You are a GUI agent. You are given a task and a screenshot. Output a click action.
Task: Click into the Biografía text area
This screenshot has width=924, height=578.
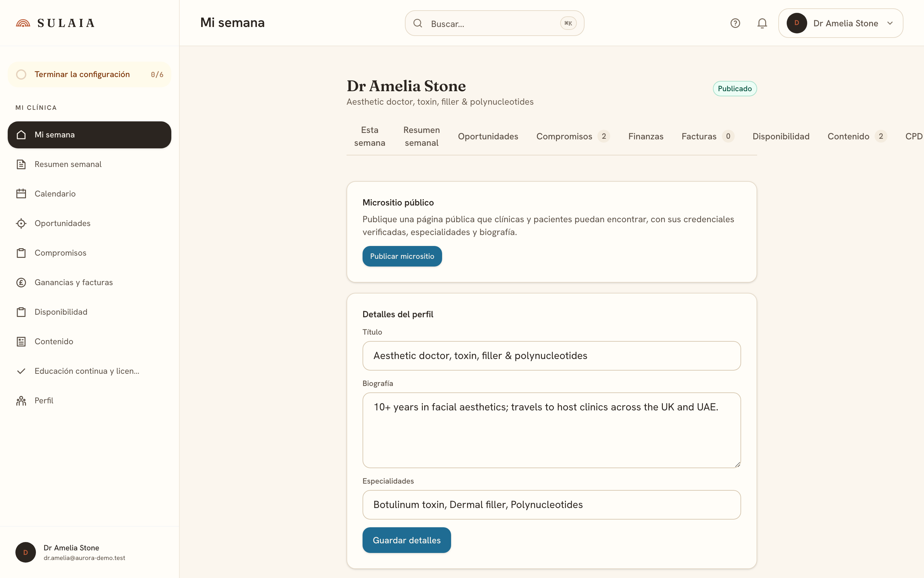point(551,430)
